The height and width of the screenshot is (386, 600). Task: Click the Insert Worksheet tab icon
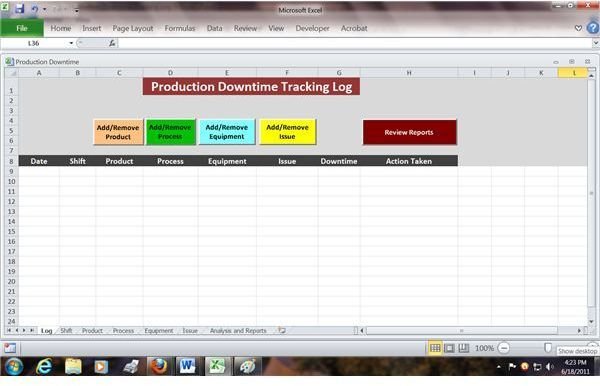point(282,331)
